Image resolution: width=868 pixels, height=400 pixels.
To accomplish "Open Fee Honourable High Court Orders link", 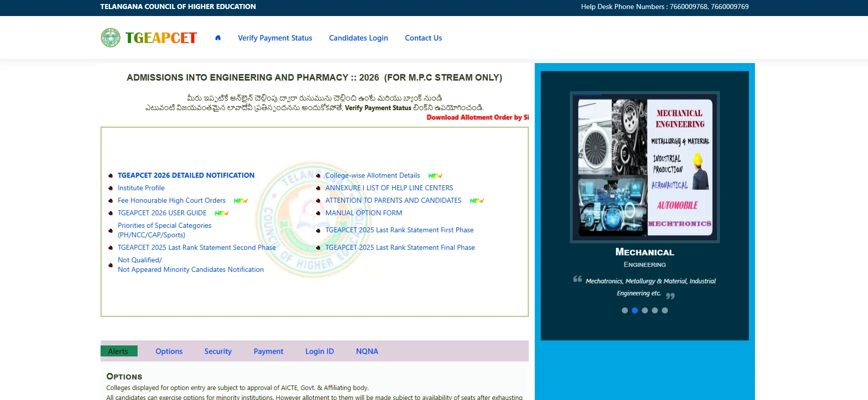I will (172, 200).
